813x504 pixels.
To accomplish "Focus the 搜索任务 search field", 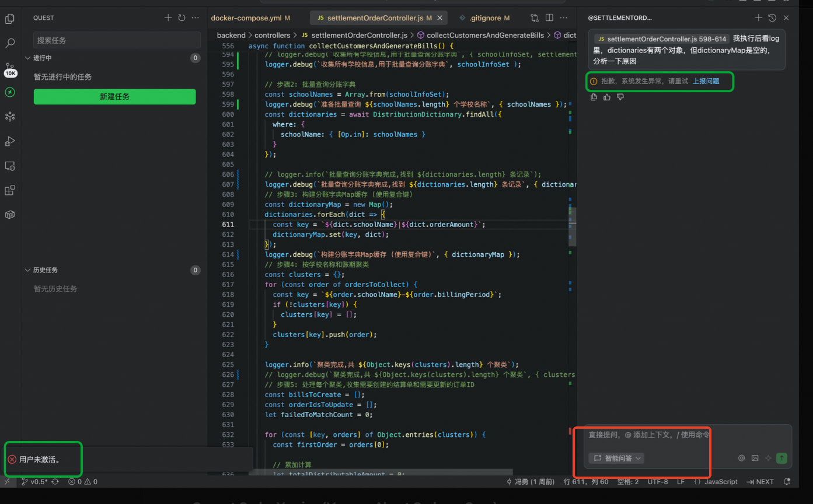I will coord(117,40).
